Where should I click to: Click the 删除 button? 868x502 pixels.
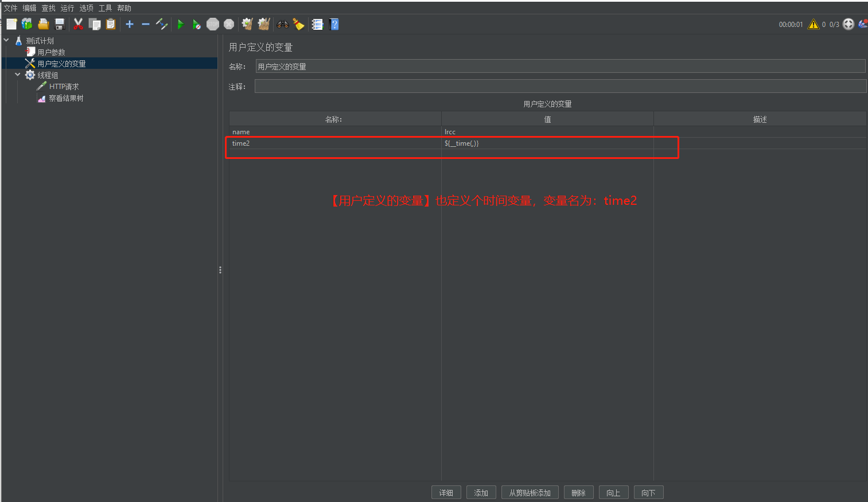coord(579,493)
